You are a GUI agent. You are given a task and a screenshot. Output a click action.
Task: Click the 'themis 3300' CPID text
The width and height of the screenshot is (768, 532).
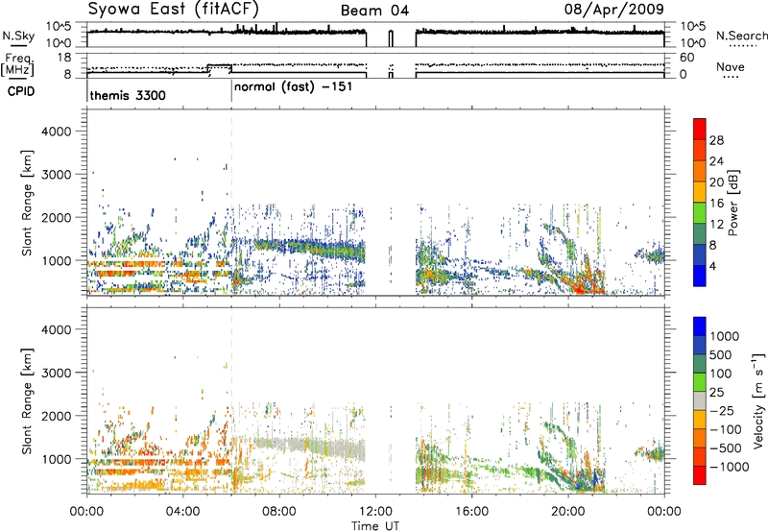pyautogui.click(x=128, y=95)
